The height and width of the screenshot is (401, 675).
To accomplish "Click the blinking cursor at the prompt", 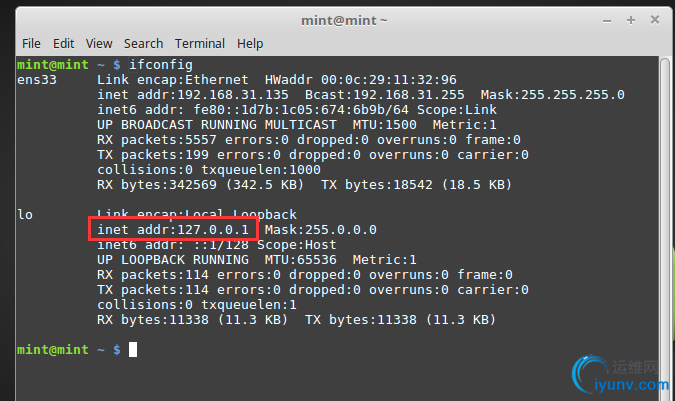I will [133, 349].
